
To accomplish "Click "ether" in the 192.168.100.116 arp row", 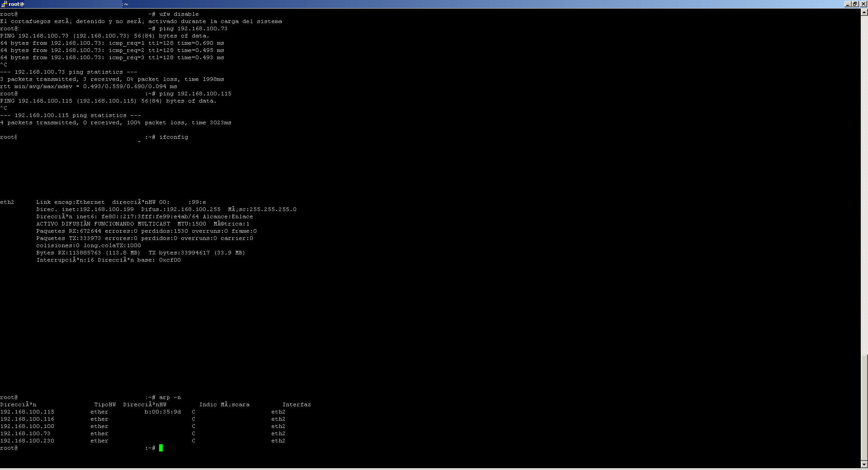I will pyautogui.click(x=99, y=419).
